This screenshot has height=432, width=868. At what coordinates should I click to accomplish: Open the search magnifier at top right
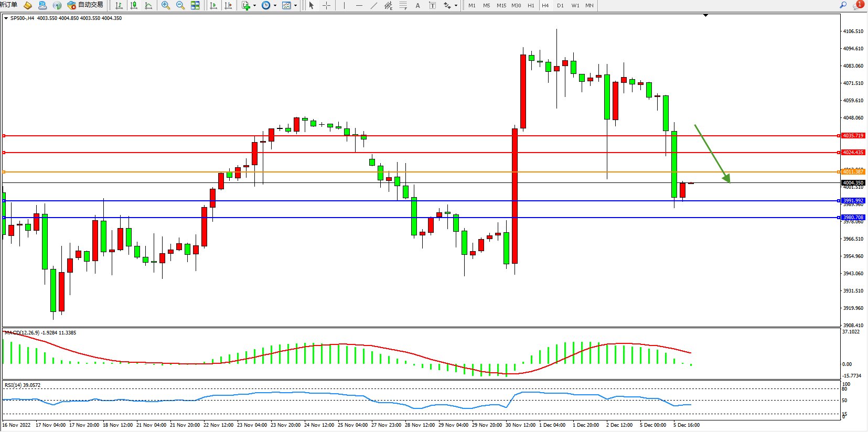pyautogui.click(x=843, y=5)
